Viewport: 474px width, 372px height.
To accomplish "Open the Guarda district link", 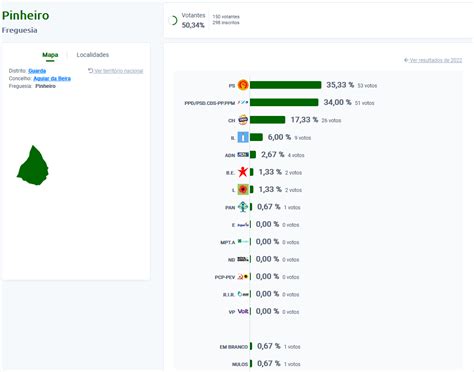I will pos(37,71).
